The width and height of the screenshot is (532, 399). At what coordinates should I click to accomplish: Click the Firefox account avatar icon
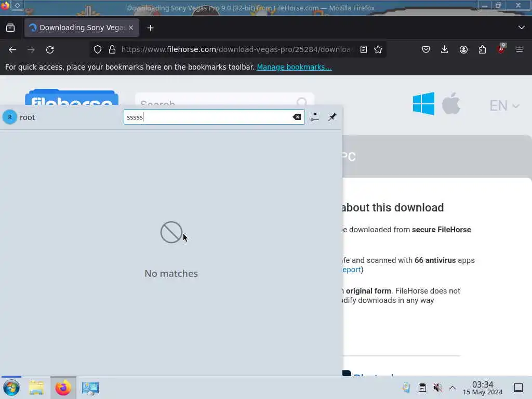(463, 49)
